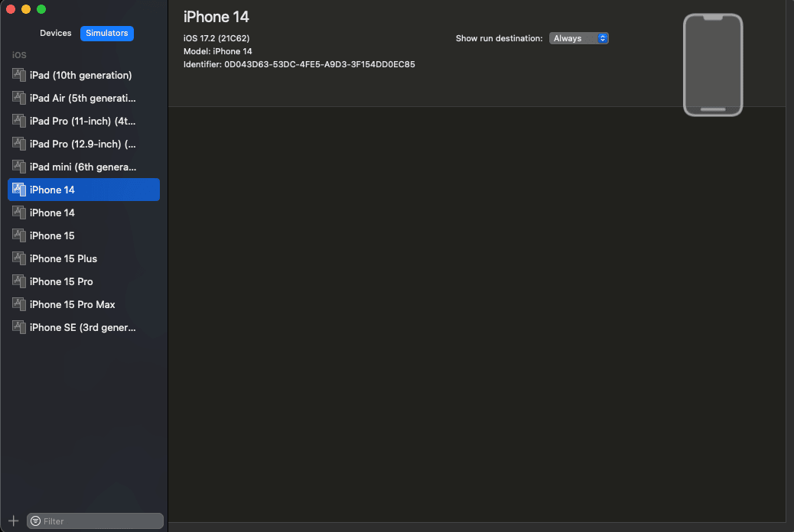The image size is (794, 532).
Task: Minimize the window with the yellow button
Action: pos(26,9)
